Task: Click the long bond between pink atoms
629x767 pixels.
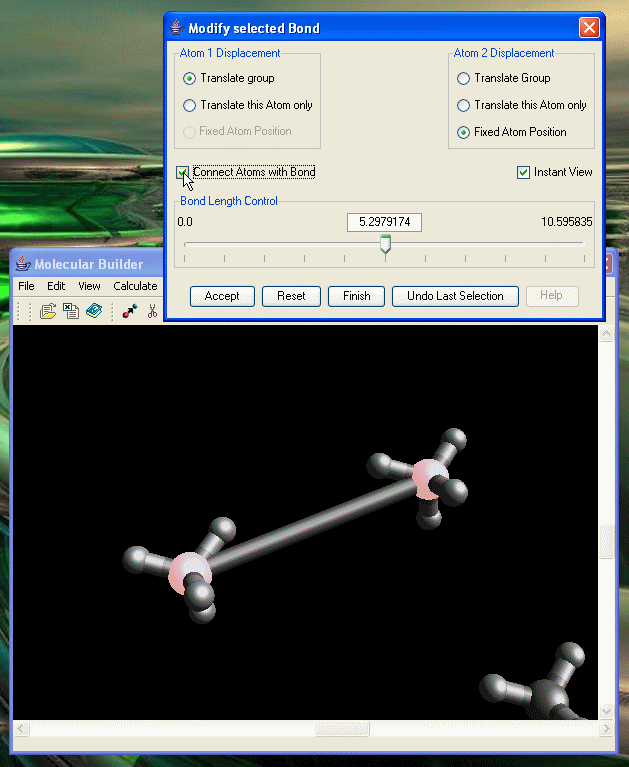Action: coord(313,526)
